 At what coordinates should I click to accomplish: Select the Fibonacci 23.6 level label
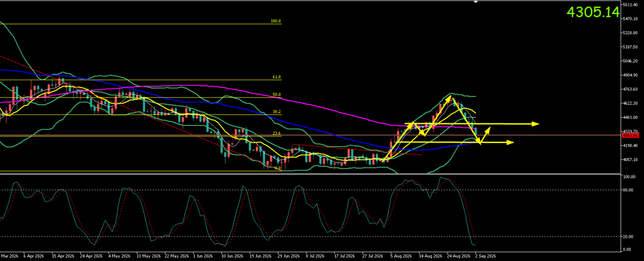click(x=276, y=133)
